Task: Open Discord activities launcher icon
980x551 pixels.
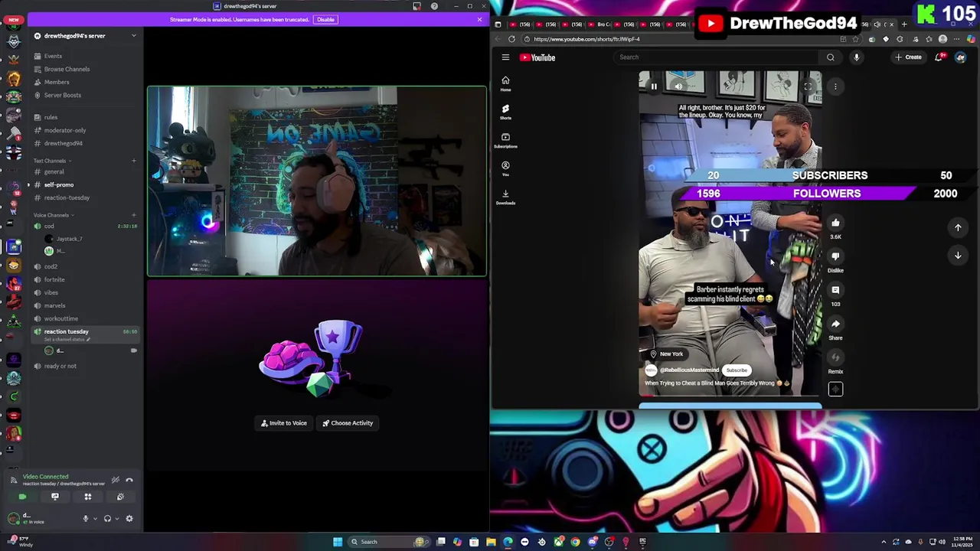Action: click(88, 497)
